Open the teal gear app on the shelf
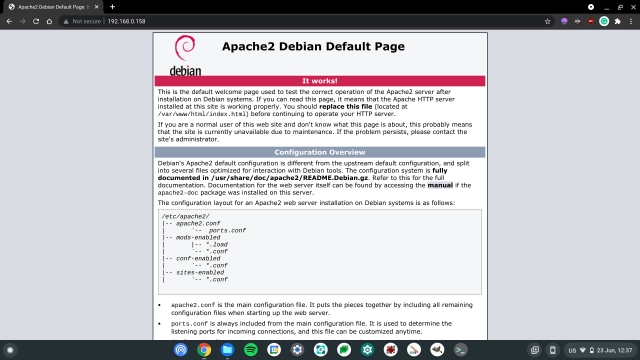 tap(367, 350)
